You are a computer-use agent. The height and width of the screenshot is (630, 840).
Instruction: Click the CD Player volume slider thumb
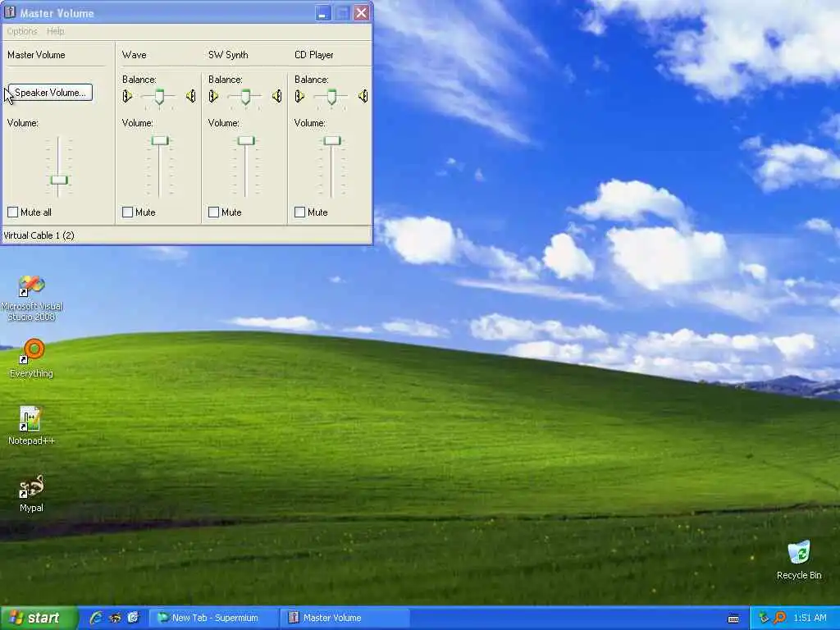332,140
